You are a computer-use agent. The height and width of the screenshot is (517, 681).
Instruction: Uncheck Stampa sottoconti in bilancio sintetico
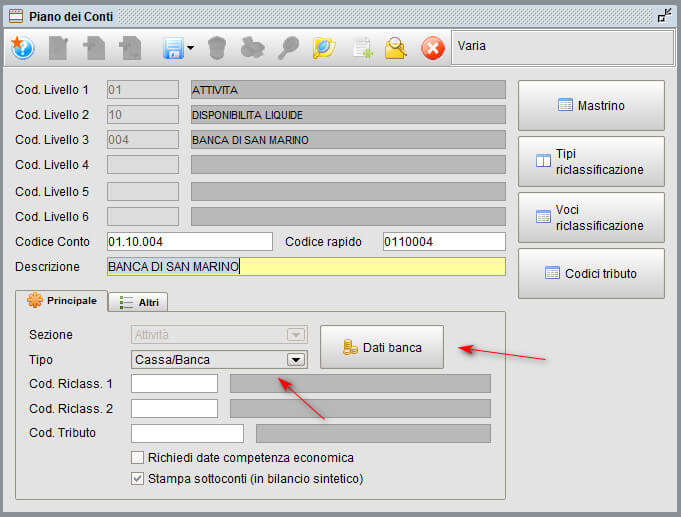(x=138, y=479)
